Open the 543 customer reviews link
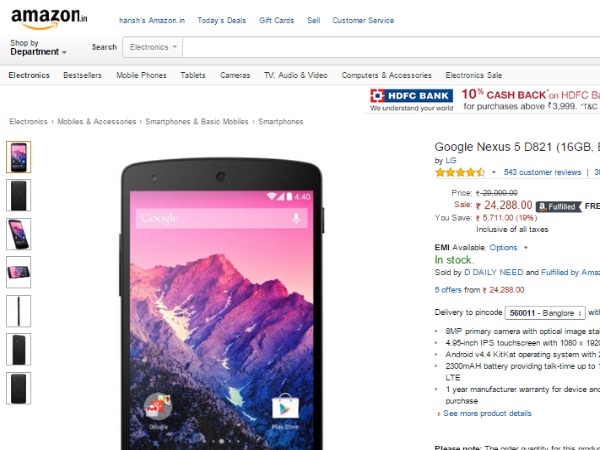 542,172
